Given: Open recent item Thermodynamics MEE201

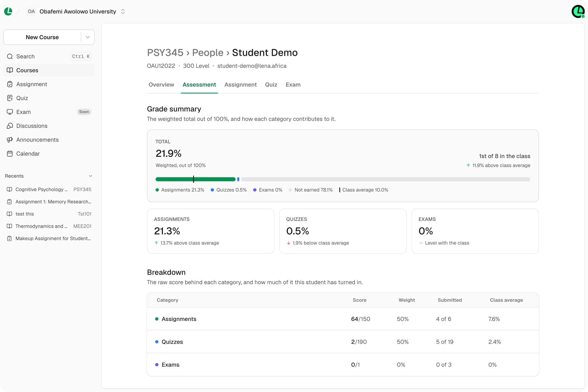Looking at the screenshot, I should [49, 226].
